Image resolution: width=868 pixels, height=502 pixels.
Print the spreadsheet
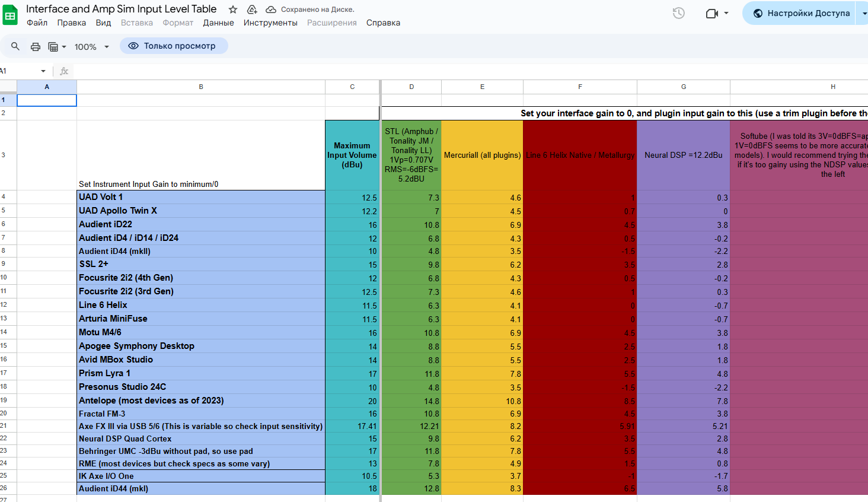tap(36, 46)
